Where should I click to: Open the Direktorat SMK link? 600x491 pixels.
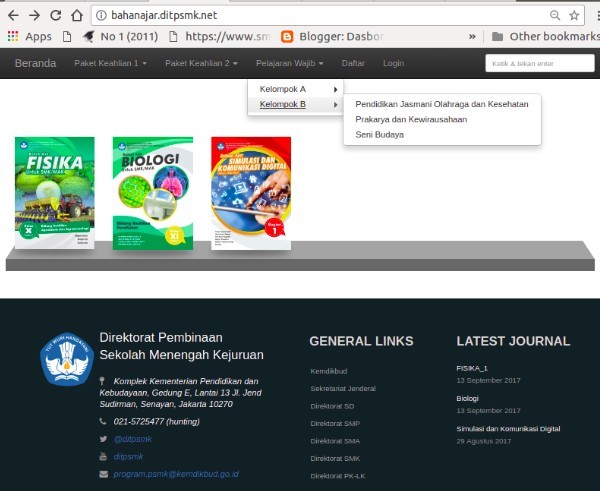pyautogui.click(x=335, y=458)
